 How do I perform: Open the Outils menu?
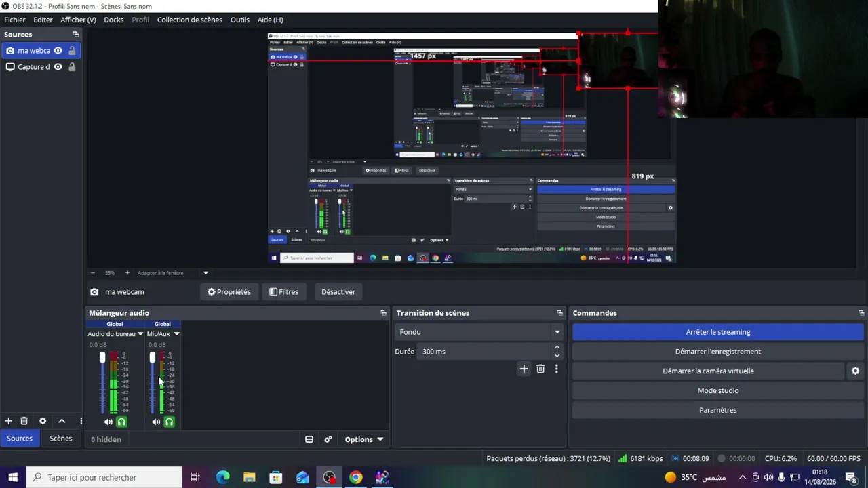240,20
